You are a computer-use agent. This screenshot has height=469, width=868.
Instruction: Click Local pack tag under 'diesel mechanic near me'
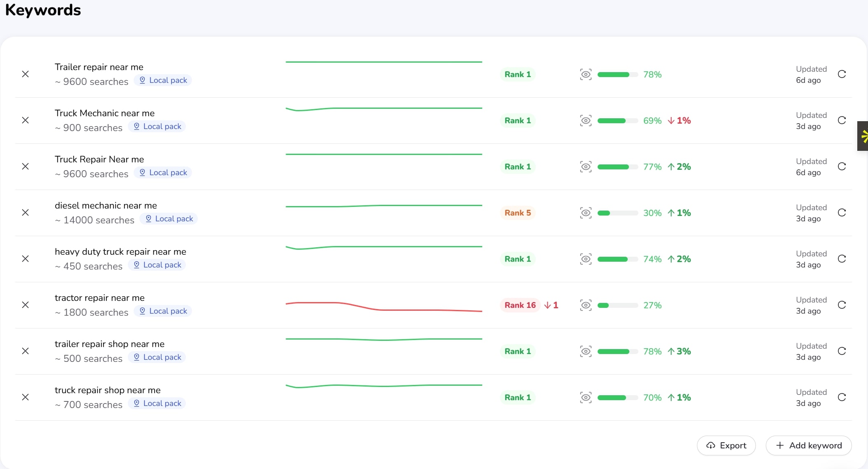point(169,219)
